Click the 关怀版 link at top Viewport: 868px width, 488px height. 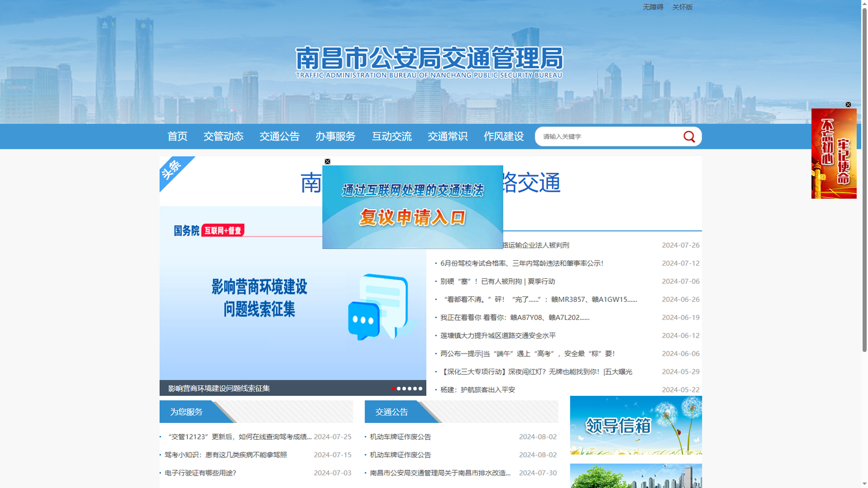(682, 7)
